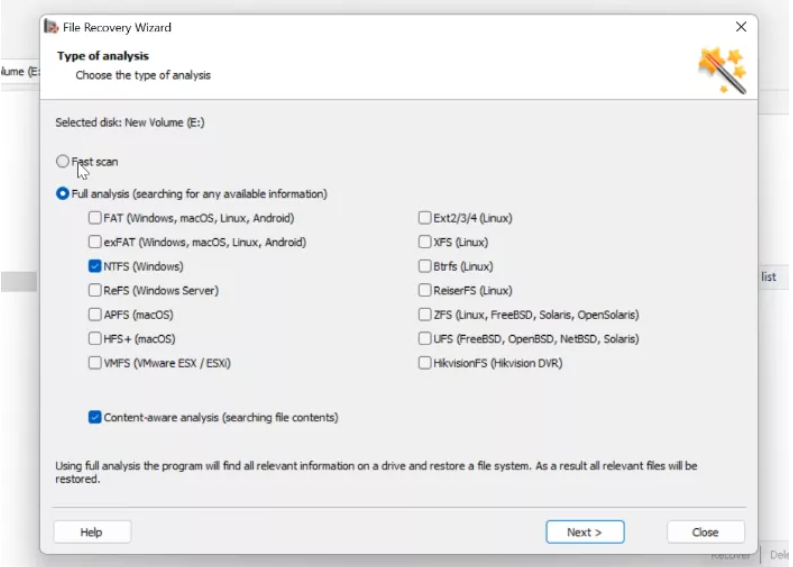Image resolution: width=793 pixels, height=567 pixels.
Task: Disable Content-aware analysis checkbox
Action: pyautogui.click(x=95, y=417)
